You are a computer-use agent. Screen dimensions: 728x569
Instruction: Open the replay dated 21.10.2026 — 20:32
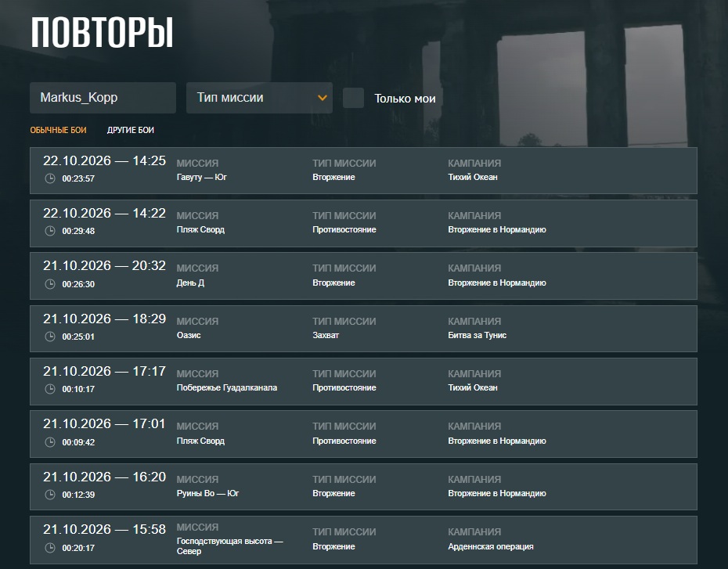pos(363,275)
